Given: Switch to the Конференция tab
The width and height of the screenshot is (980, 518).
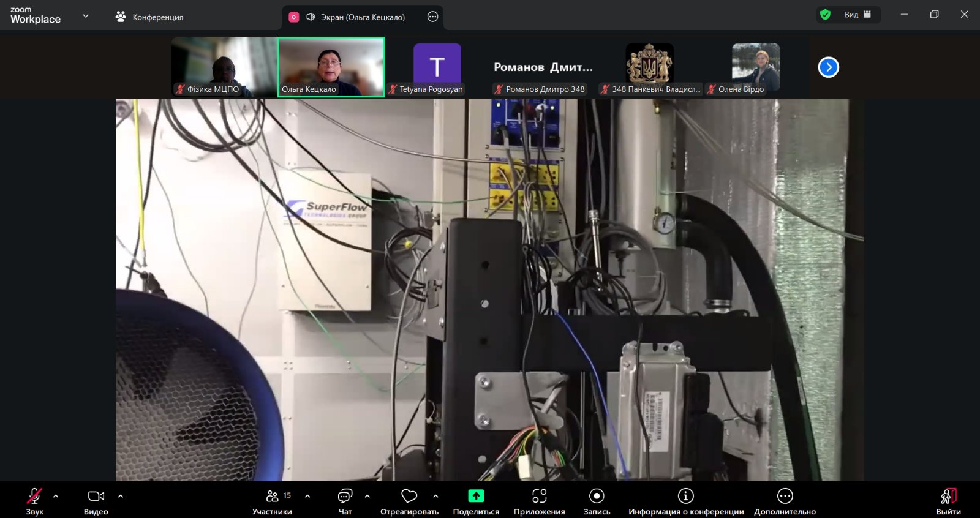Looking at the screenshot, I should pyautogui.click(x=150, y=17).
